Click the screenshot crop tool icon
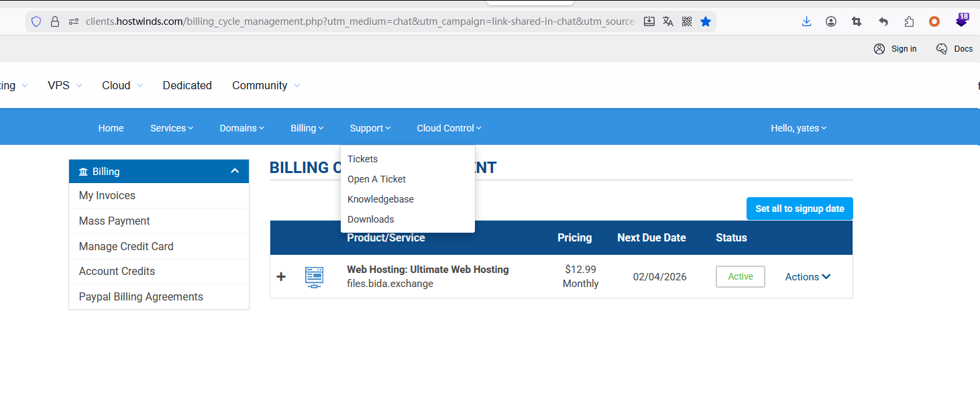The height and width of the screenshot is (393, 980). (857, 21)
